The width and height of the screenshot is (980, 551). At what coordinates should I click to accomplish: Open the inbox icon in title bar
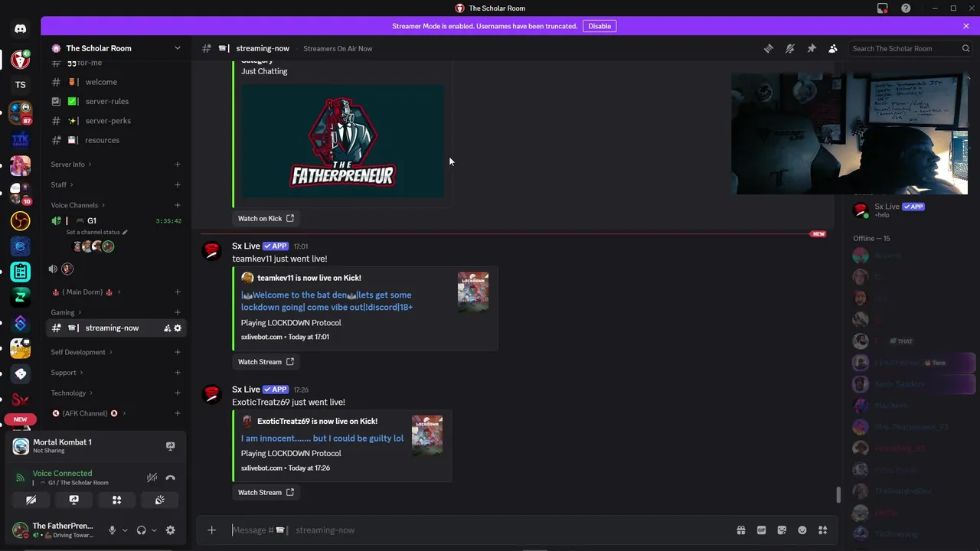pos(883,8)
